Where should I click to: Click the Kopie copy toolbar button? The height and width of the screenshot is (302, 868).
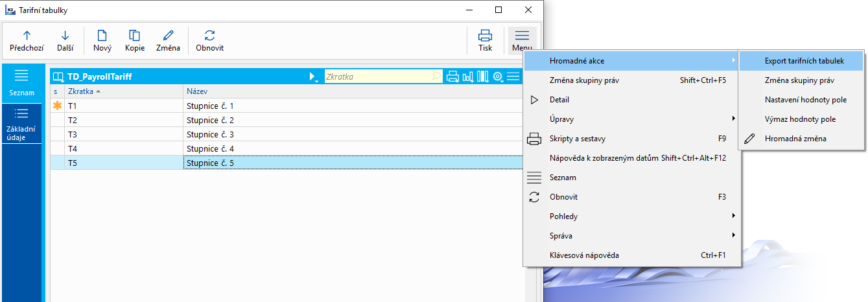point(134,41)
